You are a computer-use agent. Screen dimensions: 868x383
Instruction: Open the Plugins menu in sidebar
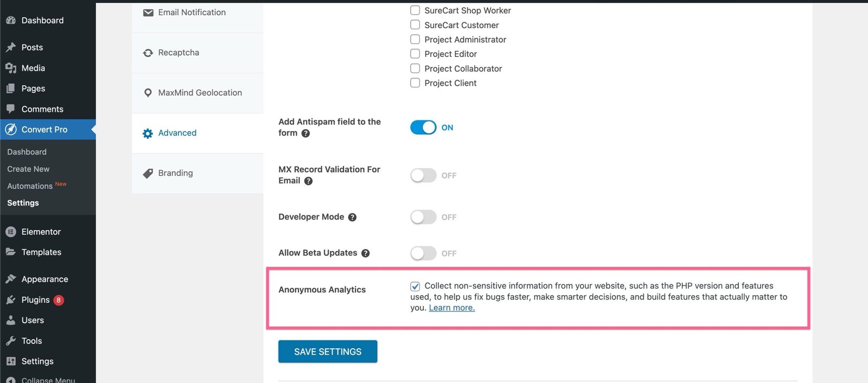click(x=35, y=300)
